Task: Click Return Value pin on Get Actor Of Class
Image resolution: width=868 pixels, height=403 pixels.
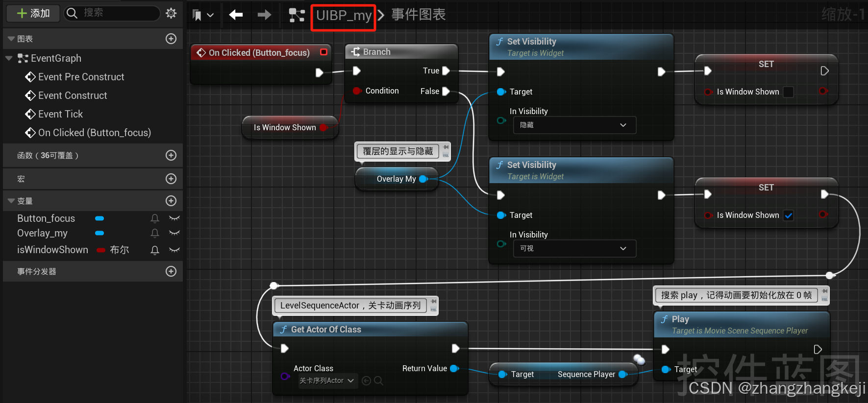Action: [454, 369]
